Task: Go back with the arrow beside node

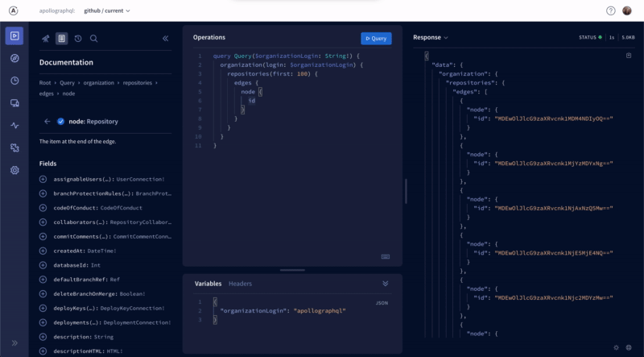Action: click(x=47, y=122)
